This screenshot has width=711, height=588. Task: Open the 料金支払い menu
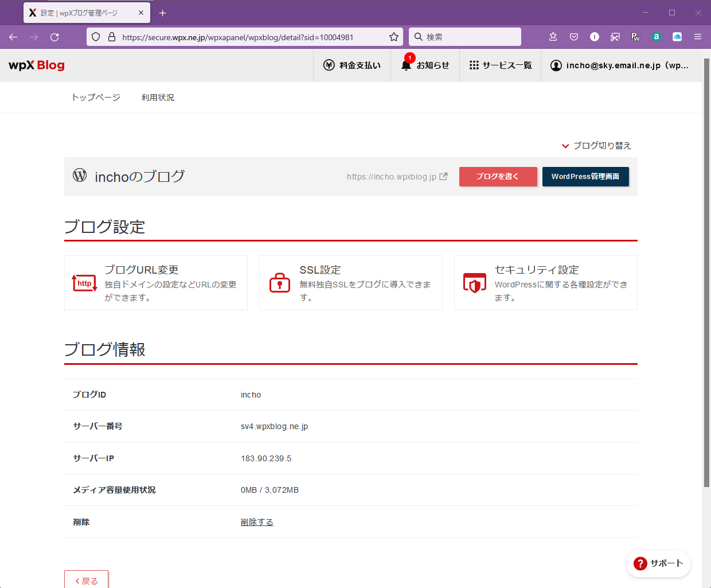(352, 65)
